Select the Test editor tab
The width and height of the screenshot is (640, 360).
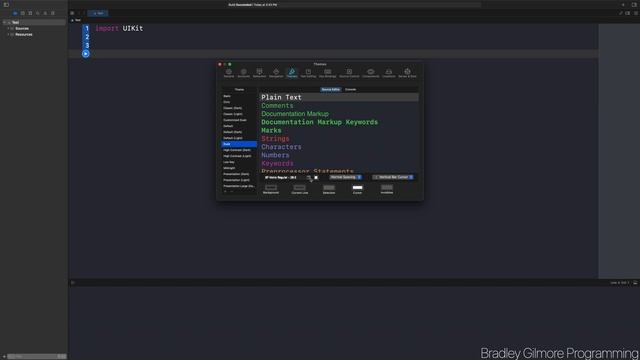98,13
